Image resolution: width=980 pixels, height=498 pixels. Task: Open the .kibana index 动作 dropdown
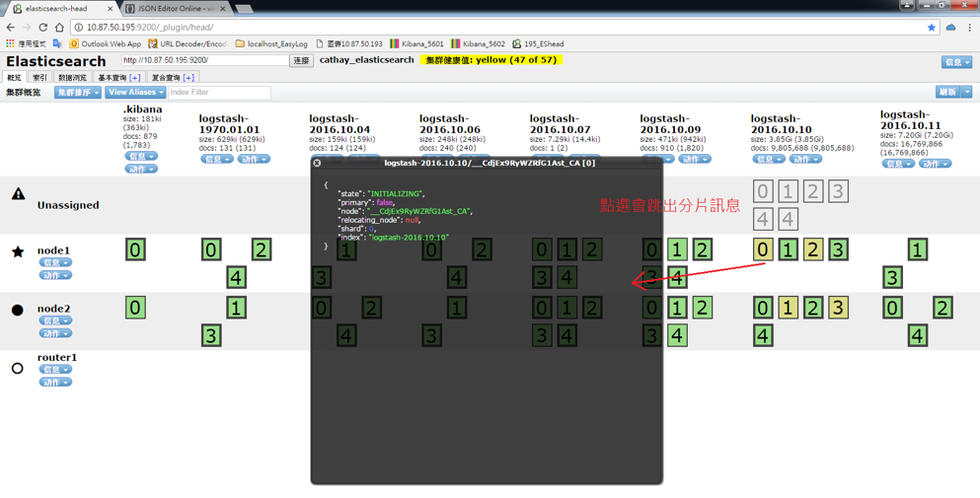coord(141,169)
